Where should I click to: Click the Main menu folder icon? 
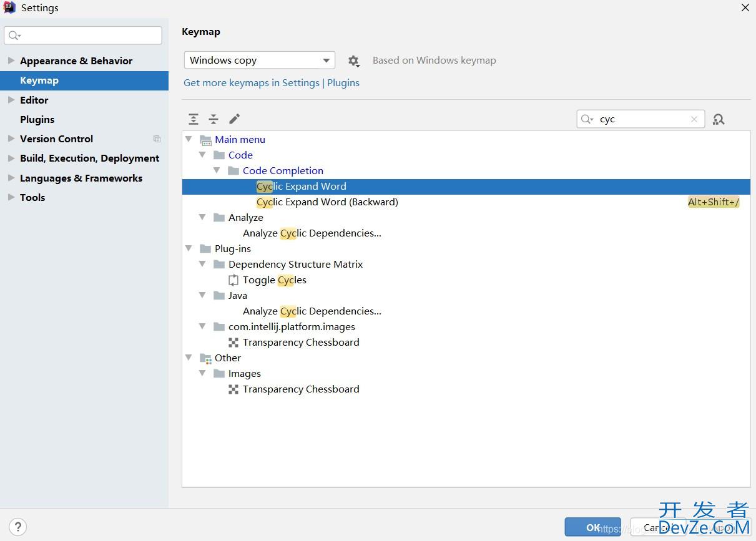tap(206, 140)
